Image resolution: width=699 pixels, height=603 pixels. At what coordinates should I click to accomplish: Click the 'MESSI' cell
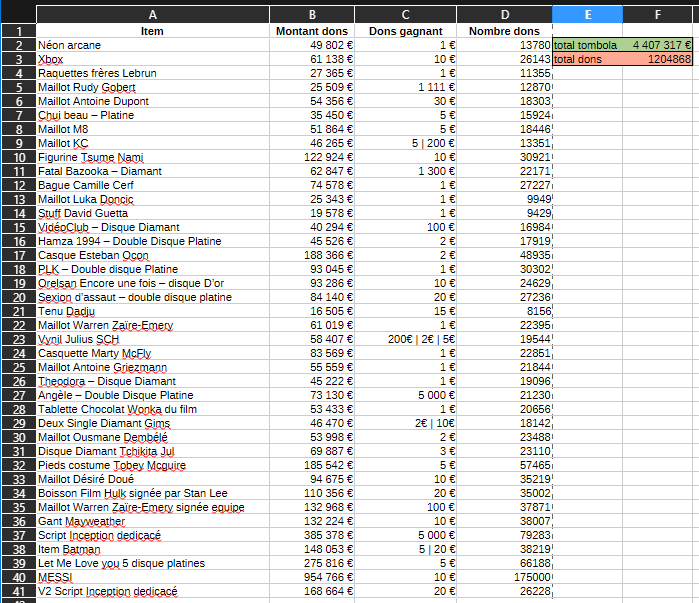coord(152,577)
